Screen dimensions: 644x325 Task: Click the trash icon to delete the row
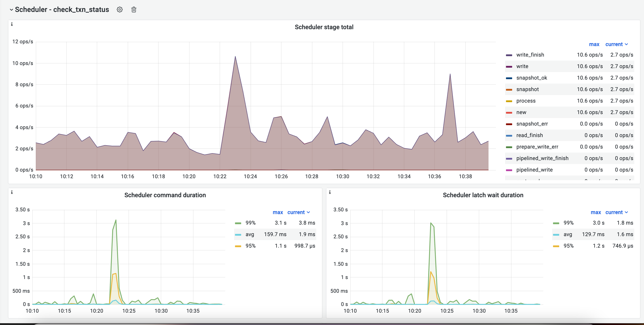(134, 10)
